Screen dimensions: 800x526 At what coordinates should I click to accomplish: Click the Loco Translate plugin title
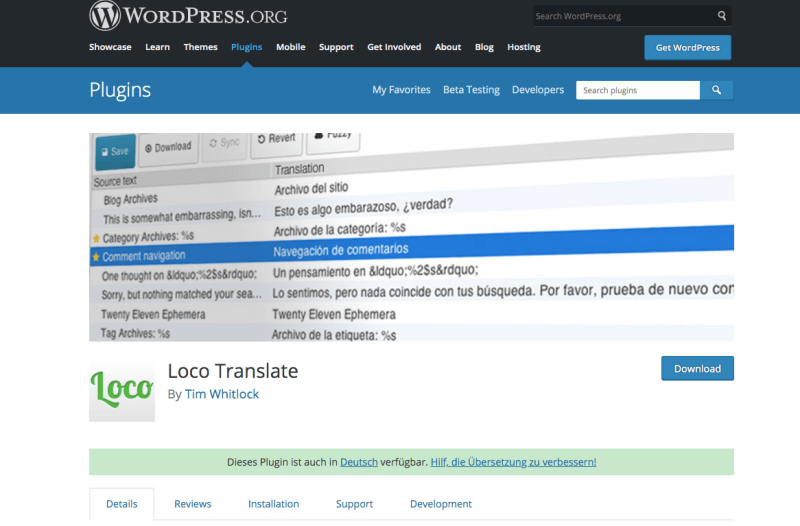[x=233, y=371]
